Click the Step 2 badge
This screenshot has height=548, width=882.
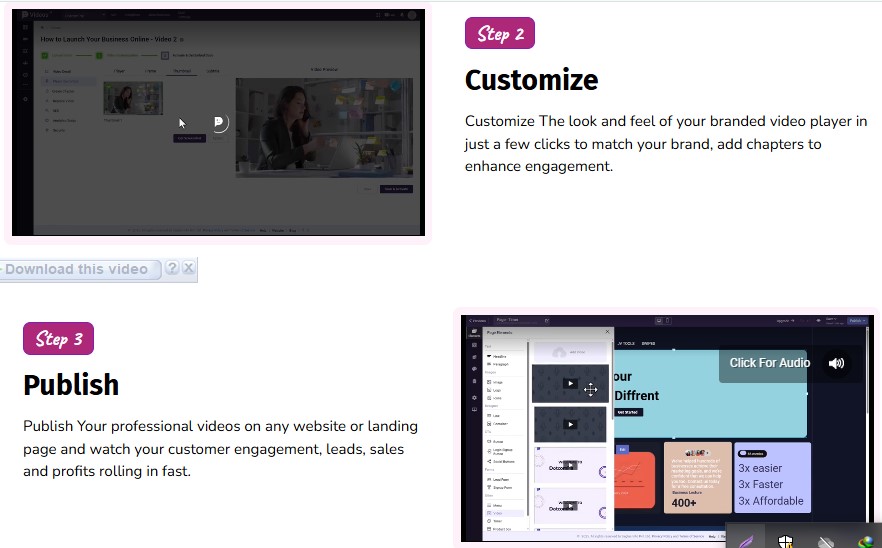500,33
